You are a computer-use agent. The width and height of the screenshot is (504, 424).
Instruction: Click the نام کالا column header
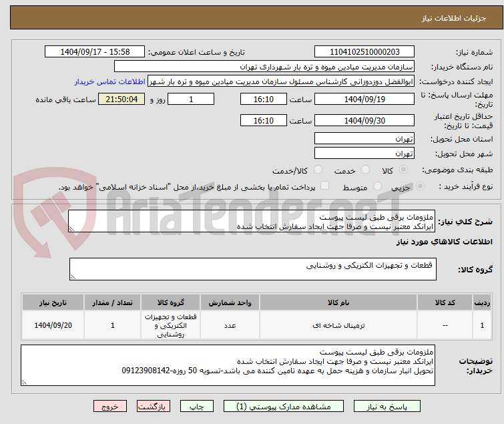pos(338,302)
